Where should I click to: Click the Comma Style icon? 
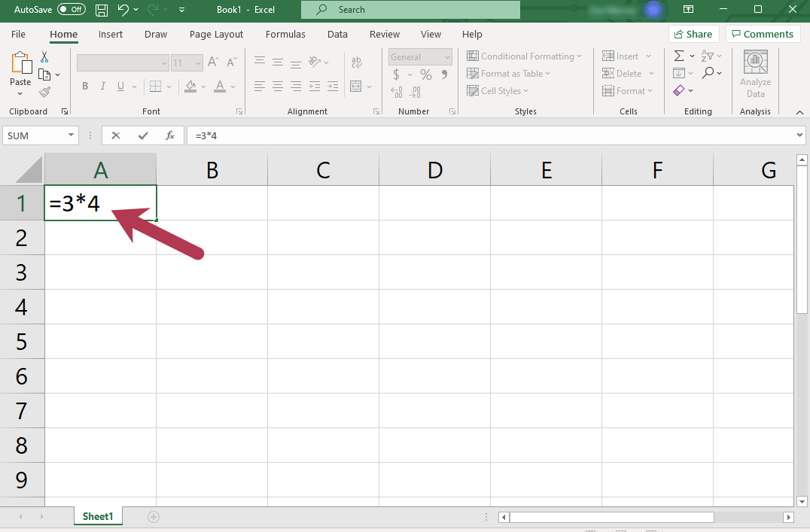[x=443, y=74]
